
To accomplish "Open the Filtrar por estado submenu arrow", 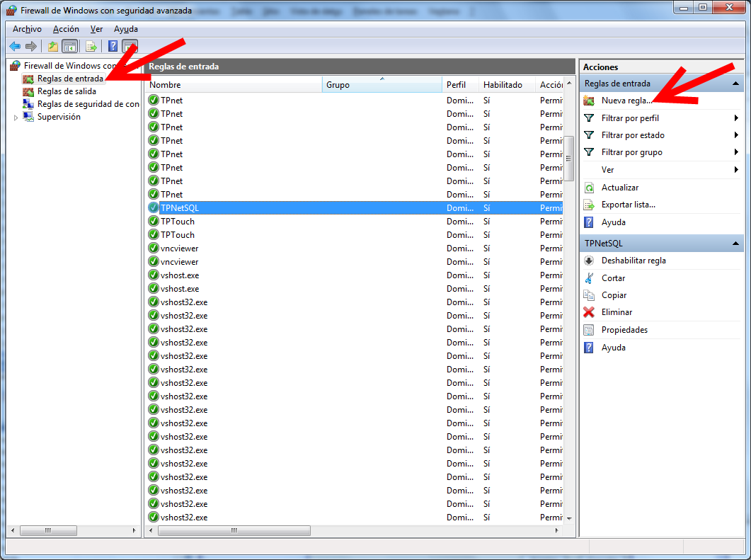I will [736, 135].
